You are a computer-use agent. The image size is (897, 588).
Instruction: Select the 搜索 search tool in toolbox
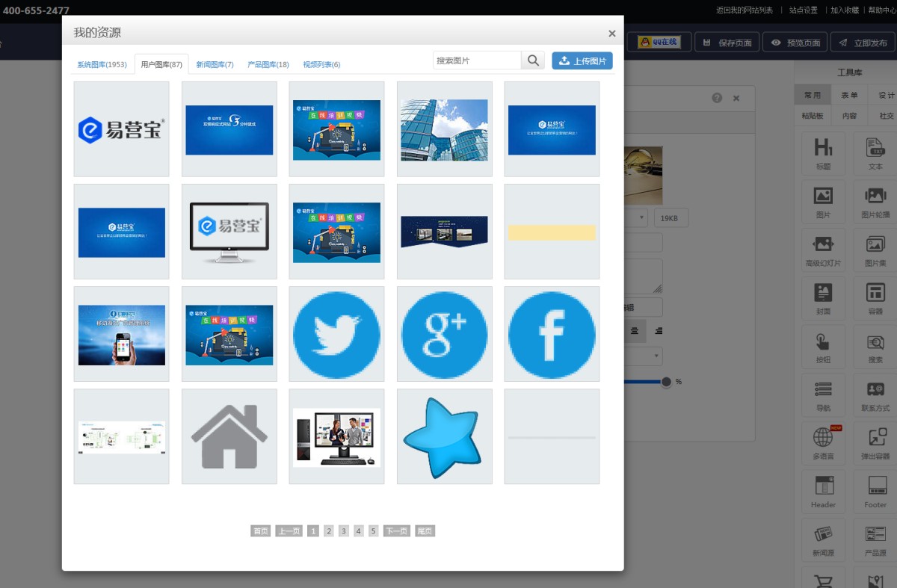[875, 347]
